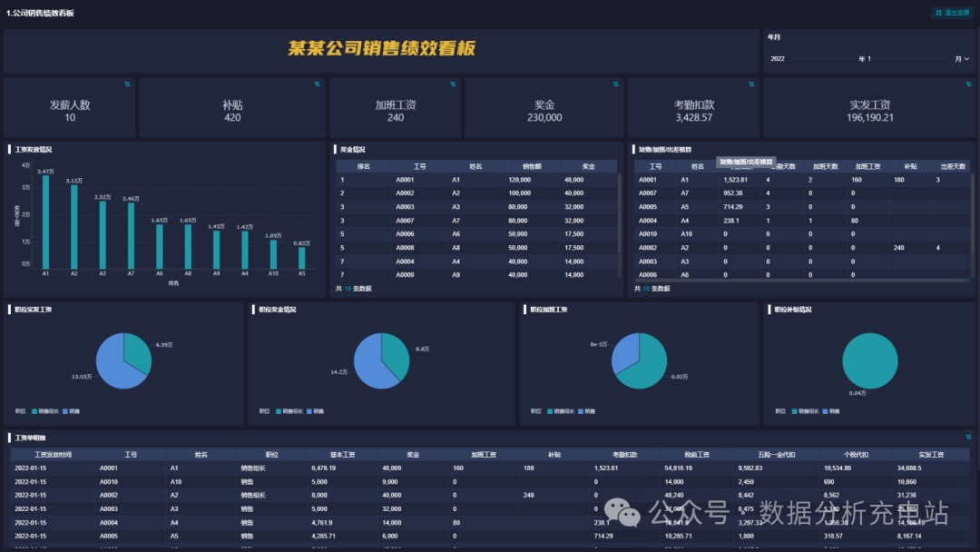
Task: Click the 54,816.19 pre-tax cell in 工资单明细
Action: 679,468
